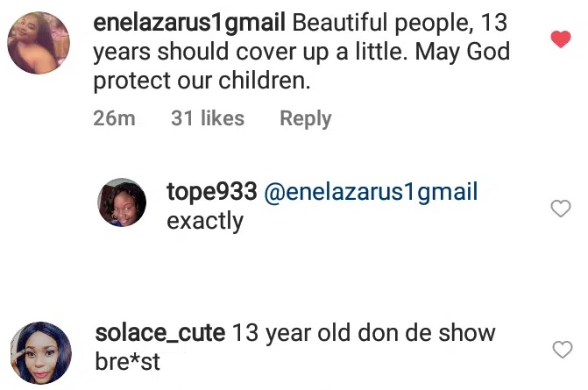Go to the tope933 username link

(211, 191)
